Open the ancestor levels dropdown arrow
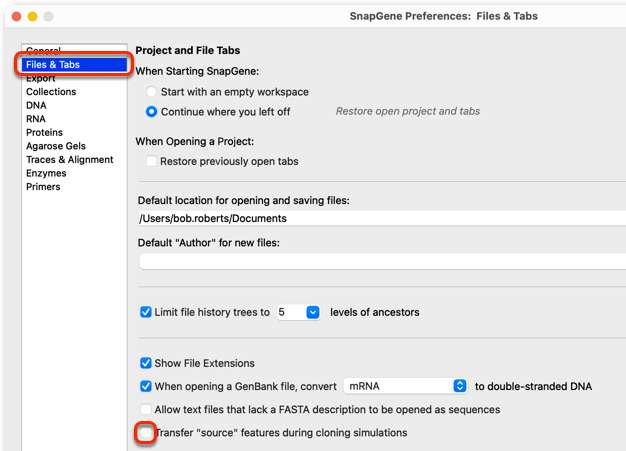The height and width of the screenshot is (451, 626). coord(313,312)
